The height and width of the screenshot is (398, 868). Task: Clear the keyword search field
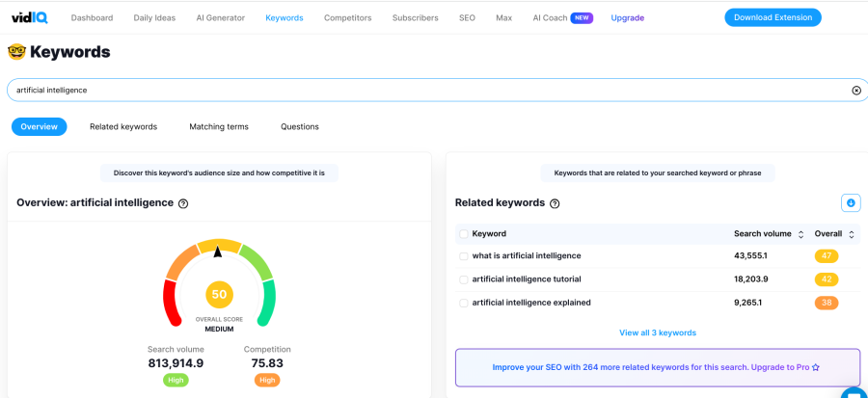[x=855, y=90]
